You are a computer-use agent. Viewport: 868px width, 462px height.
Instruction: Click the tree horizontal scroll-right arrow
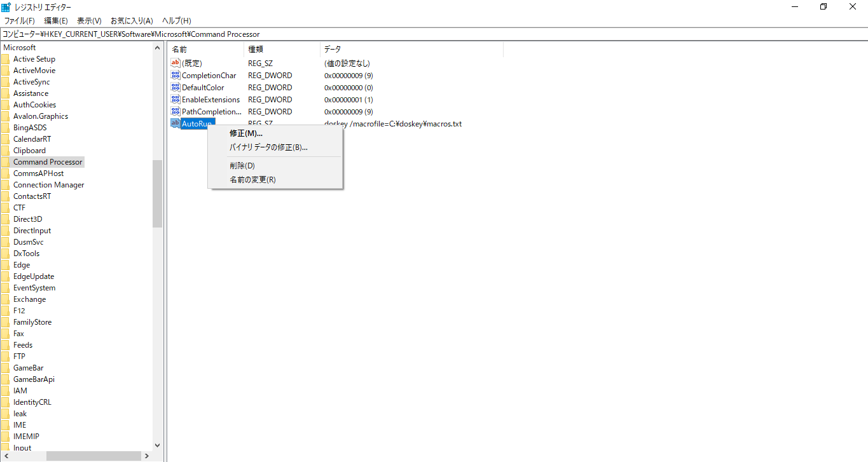click(x=147, y=456)
